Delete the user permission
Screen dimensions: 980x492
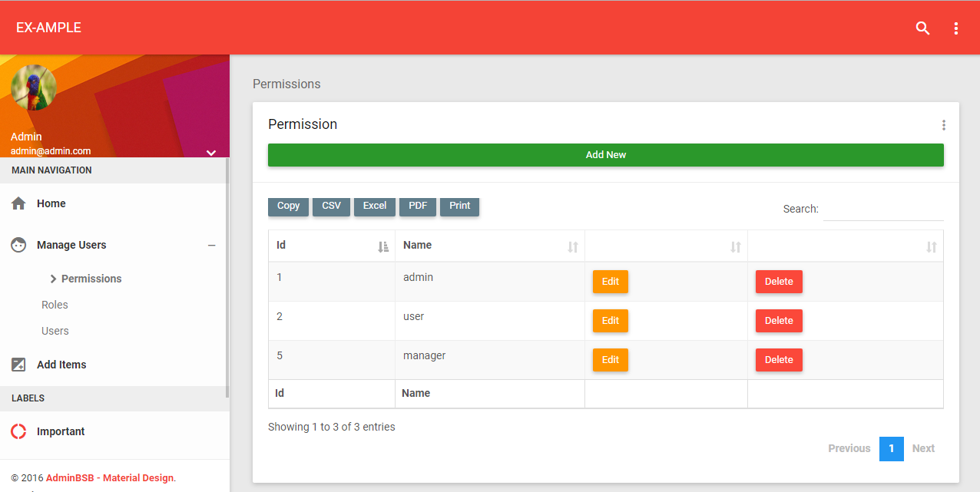(779, 321)
